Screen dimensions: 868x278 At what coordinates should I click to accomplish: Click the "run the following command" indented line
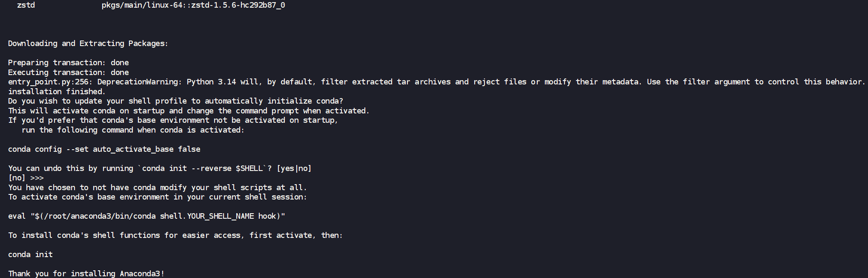133,130
